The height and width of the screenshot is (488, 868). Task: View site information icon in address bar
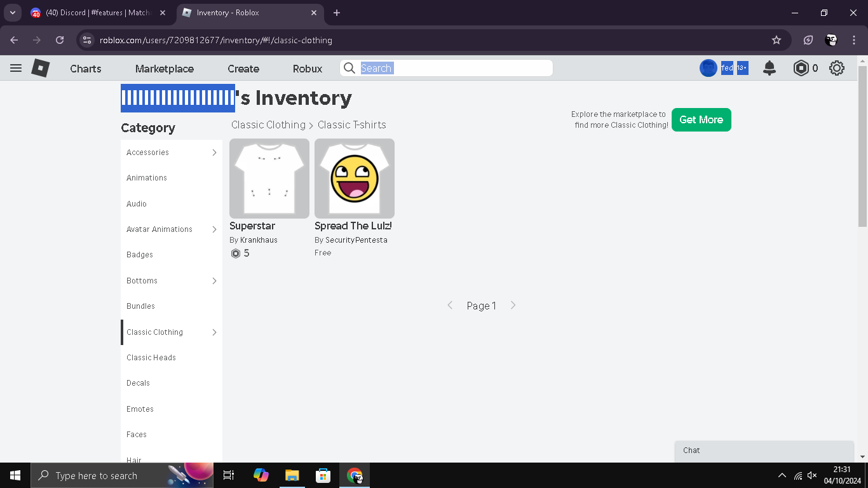(x=88, y=40)
